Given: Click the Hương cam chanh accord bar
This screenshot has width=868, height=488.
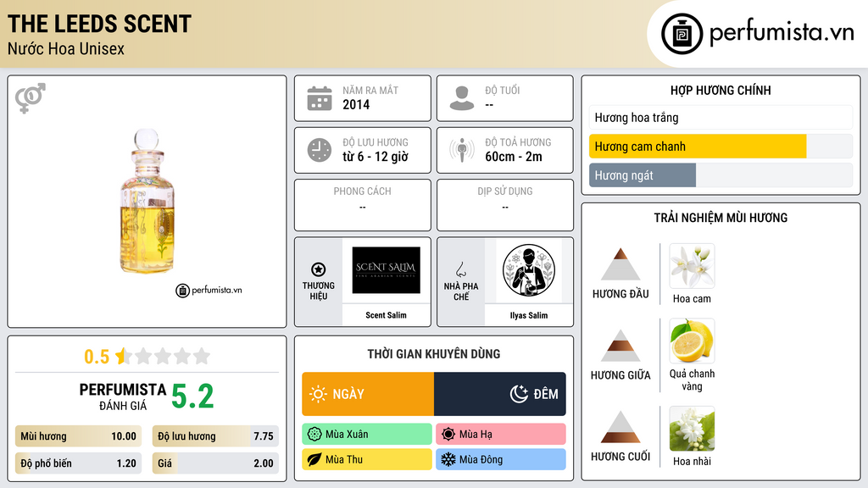Looking at the screenshot, I should pos(721,146).
